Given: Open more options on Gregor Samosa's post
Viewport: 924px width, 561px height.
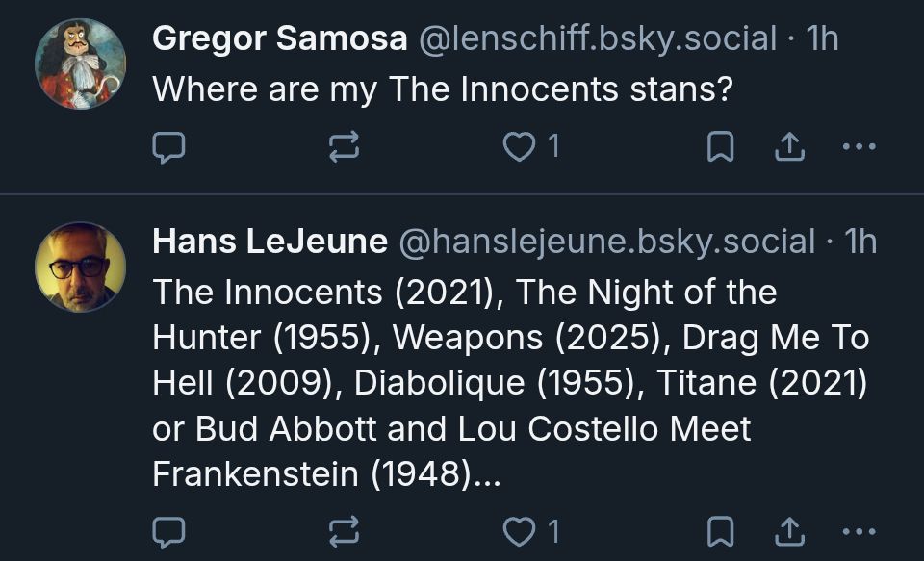Looking at the screenshot, I should click(x=859, y=146).
